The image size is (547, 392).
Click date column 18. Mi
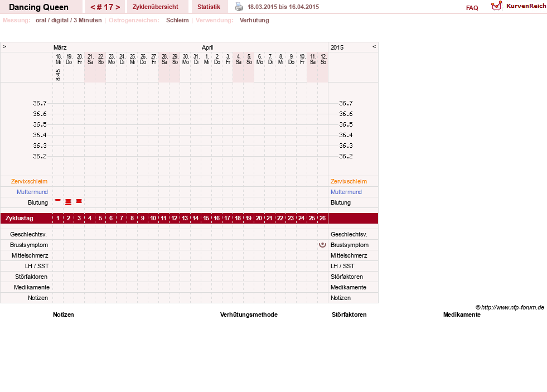point(58,59)
